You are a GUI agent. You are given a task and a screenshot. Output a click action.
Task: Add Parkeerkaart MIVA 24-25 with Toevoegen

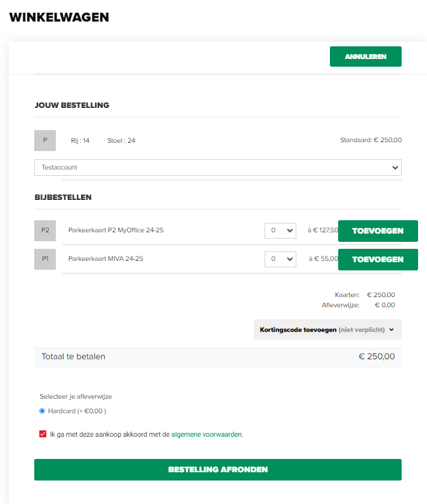[378, 260]
